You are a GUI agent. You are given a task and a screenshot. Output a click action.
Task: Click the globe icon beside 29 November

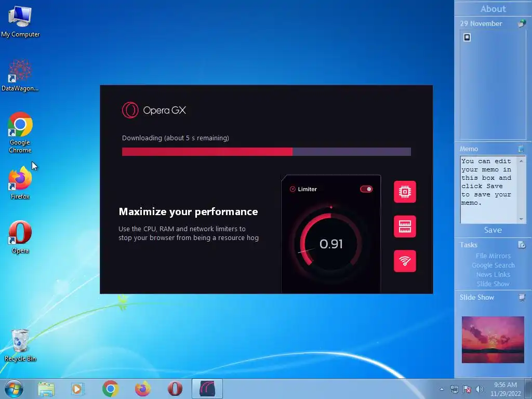pos(522,23)
